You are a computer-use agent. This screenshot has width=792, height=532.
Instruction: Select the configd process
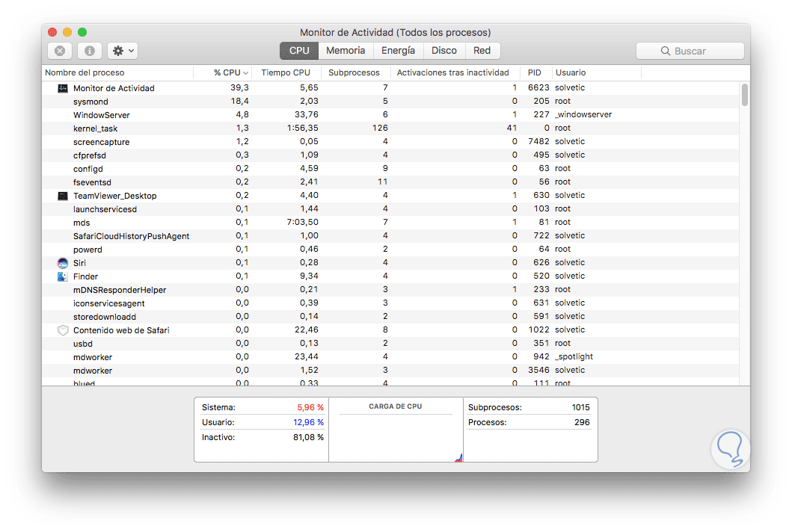390,169
